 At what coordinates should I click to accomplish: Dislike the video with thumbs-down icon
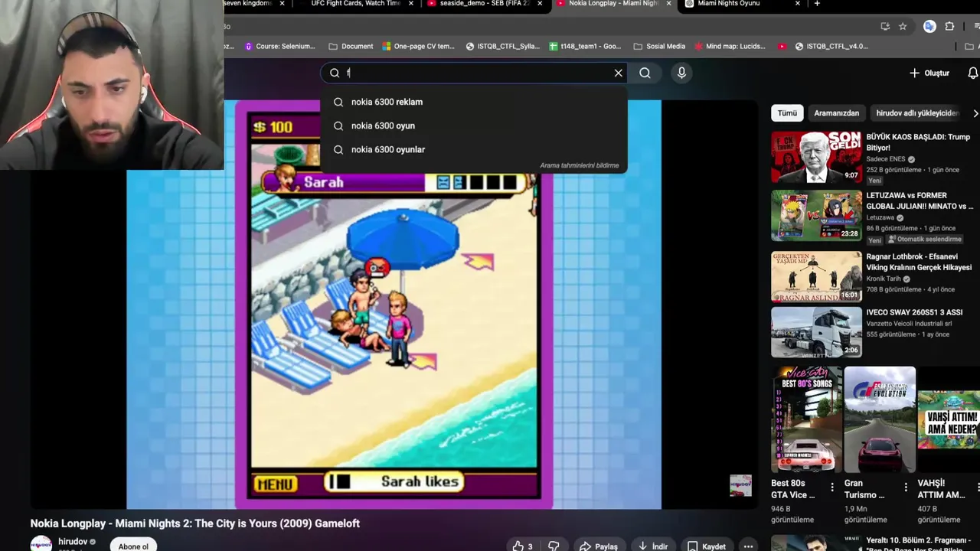pyautogui.click(x=554, y=546)
